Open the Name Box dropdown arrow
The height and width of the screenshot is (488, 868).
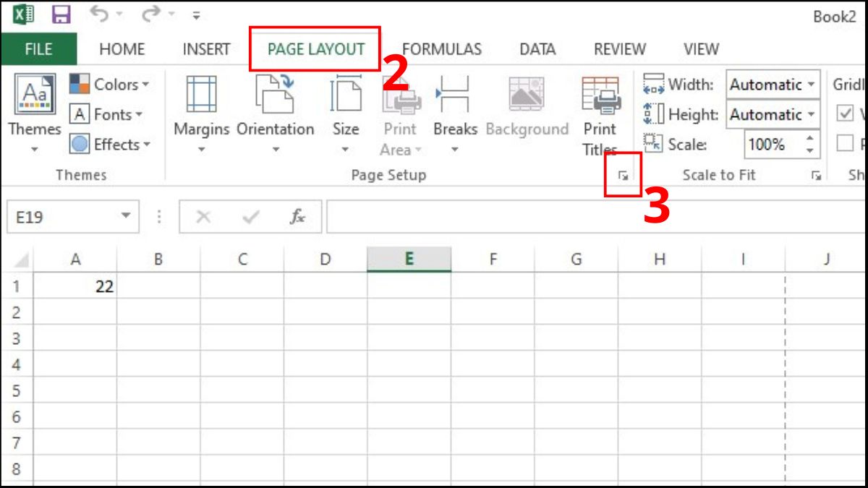[x=126, y=216]
